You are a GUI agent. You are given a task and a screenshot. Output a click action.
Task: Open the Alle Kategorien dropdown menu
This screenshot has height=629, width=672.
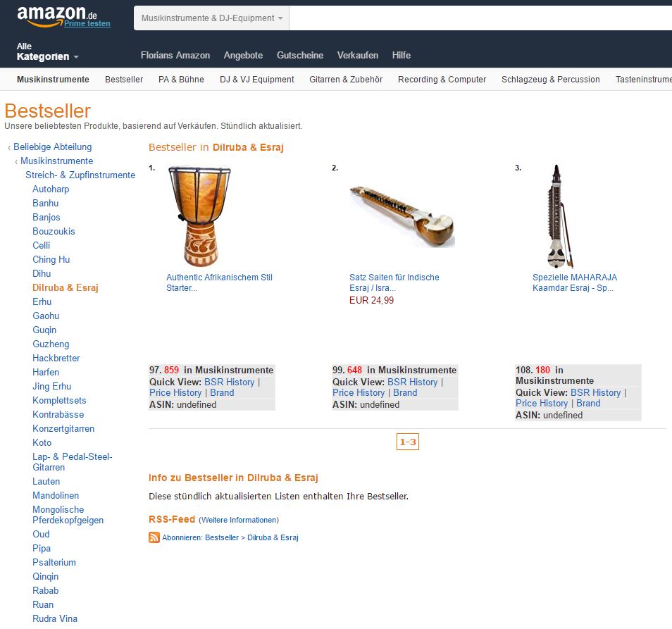click(48, 51)
